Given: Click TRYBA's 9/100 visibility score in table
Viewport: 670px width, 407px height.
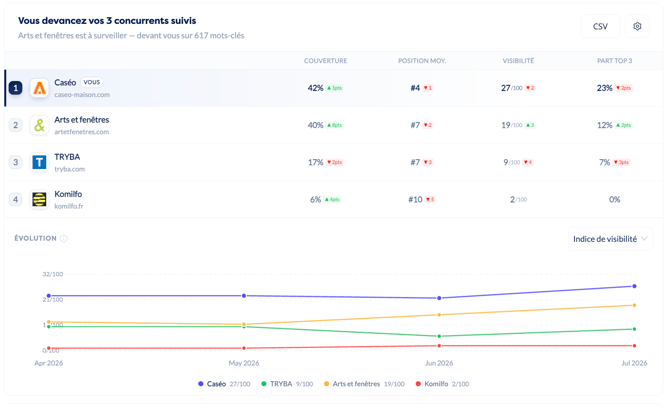Looking at the screenshot, I should coord(511,162).
